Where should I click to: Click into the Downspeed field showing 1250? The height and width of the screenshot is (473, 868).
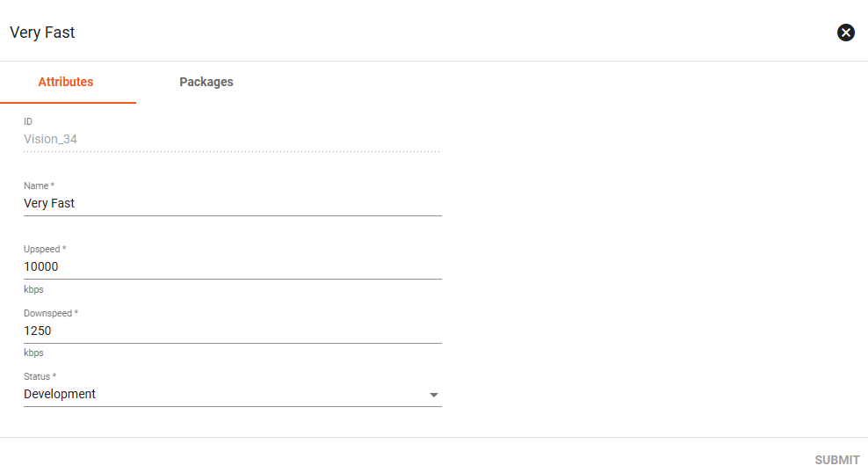[x=233, y=331]
